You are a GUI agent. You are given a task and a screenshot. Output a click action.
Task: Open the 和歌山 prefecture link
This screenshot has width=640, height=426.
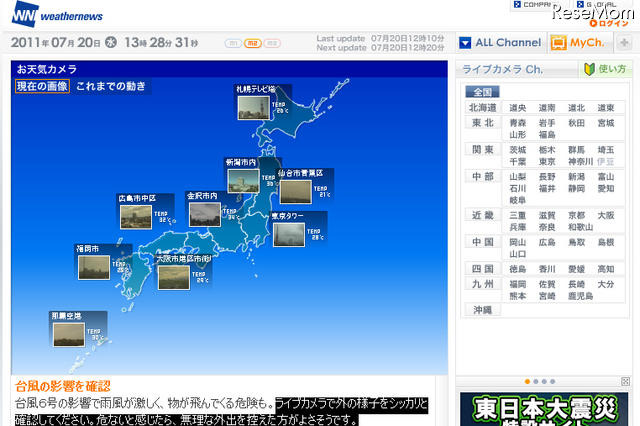[580, 227]
